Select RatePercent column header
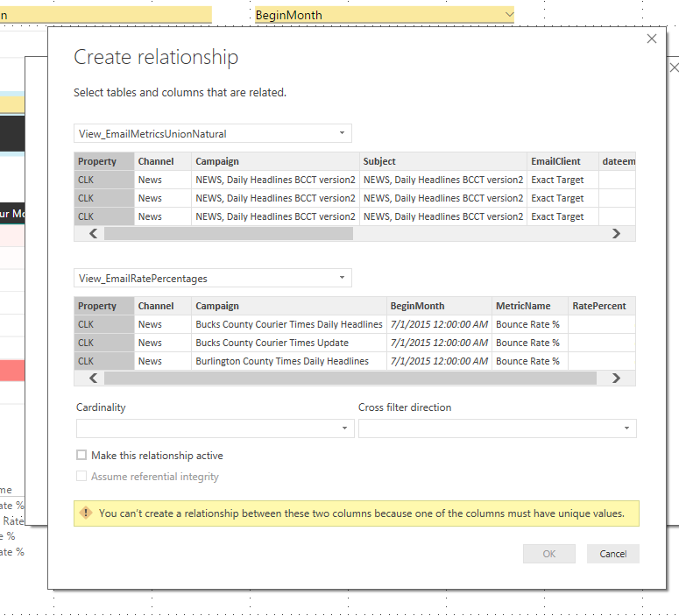This screenshot has width=679, height=616. [x=602, y=306]
